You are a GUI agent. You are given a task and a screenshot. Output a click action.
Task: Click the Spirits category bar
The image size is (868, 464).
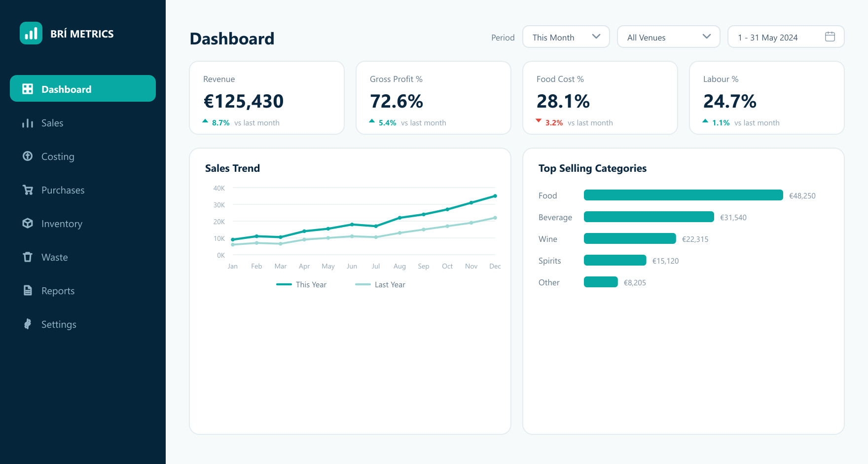point(615,260)
